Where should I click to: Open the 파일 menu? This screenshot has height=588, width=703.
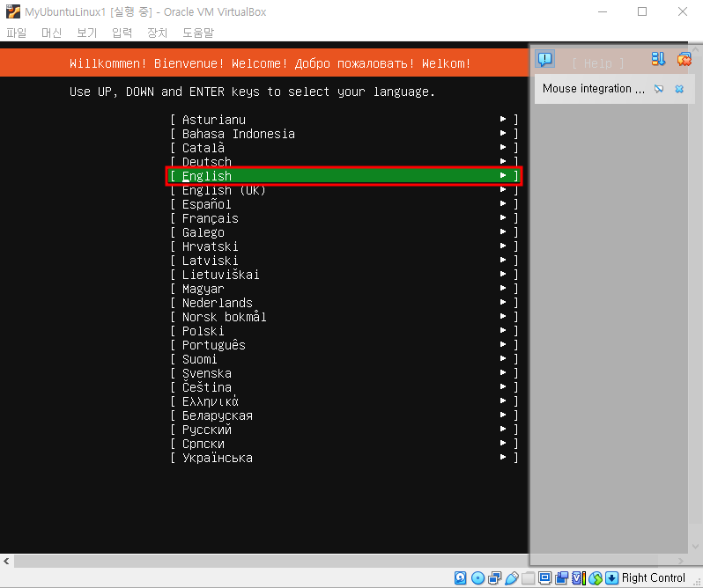[x=17, y=33]
